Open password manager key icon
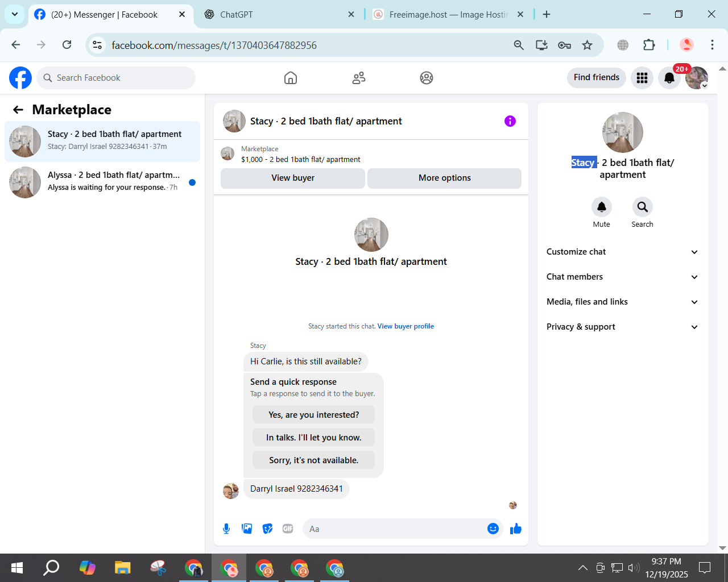Image resolution: width=728 pixels, height=582 pixels. (564, 45)
